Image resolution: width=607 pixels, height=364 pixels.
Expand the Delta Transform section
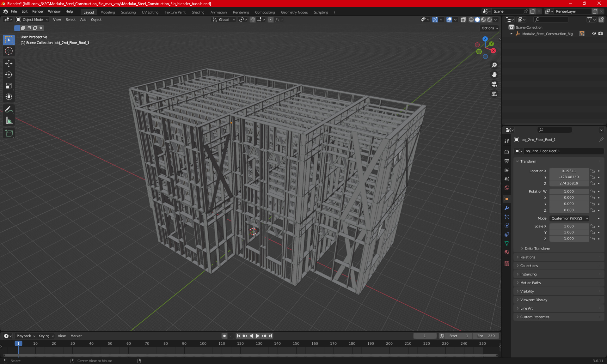(537, 249)
